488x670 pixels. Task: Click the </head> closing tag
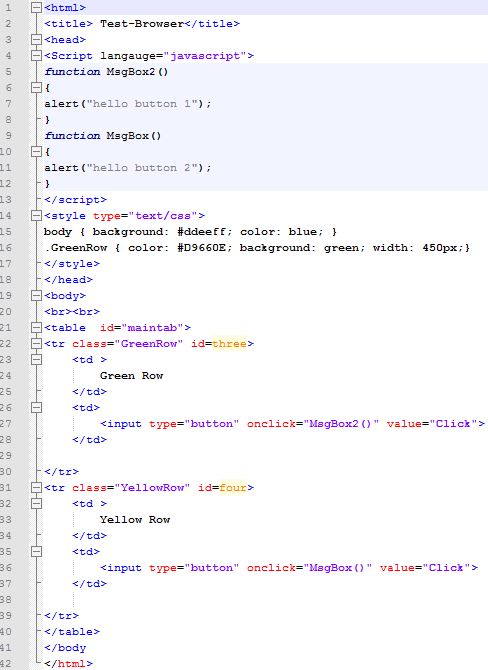point(68,279)
